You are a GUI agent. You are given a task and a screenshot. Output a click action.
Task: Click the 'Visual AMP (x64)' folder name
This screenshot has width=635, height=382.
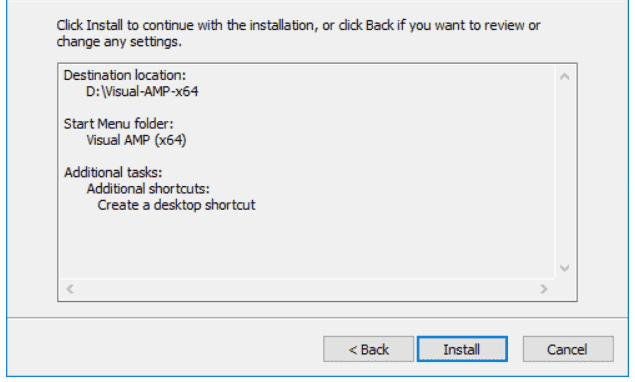[136, 140]
